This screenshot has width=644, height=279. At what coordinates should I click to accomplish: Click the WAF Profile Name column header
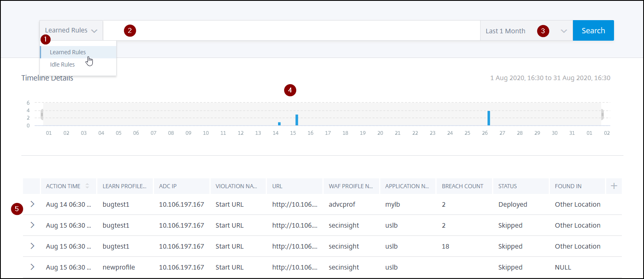pyautogui.click(x=352, y=186)
